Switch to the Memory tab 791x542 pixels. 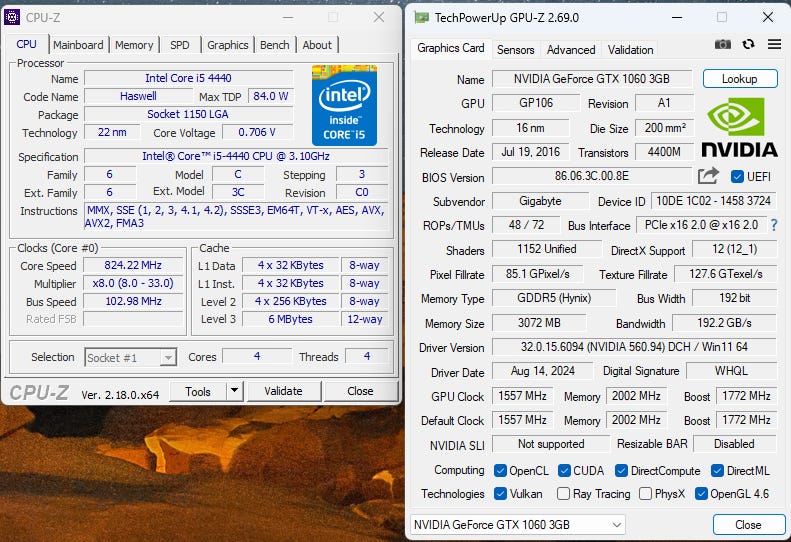coord(134,45)
